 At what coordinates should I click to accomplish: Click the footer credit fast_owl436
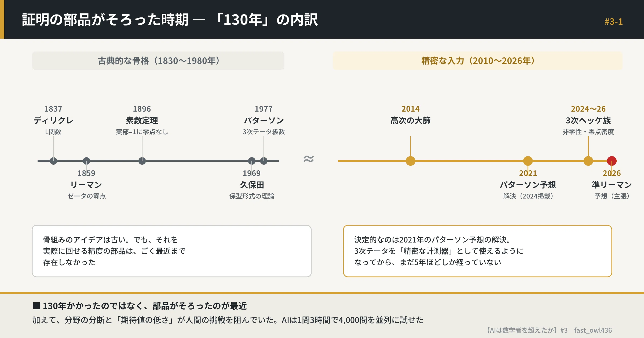pyautogui.click(x=593, y=330)
